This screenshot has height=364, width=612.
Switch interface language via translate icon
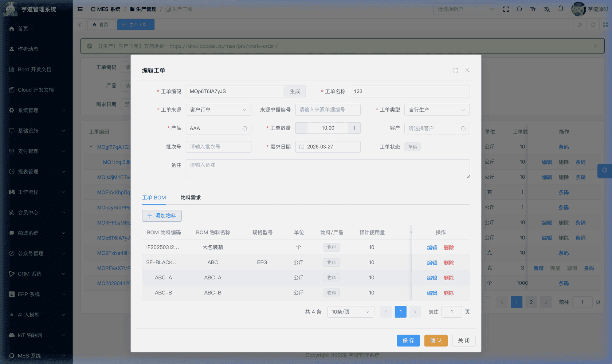point(547,9)
